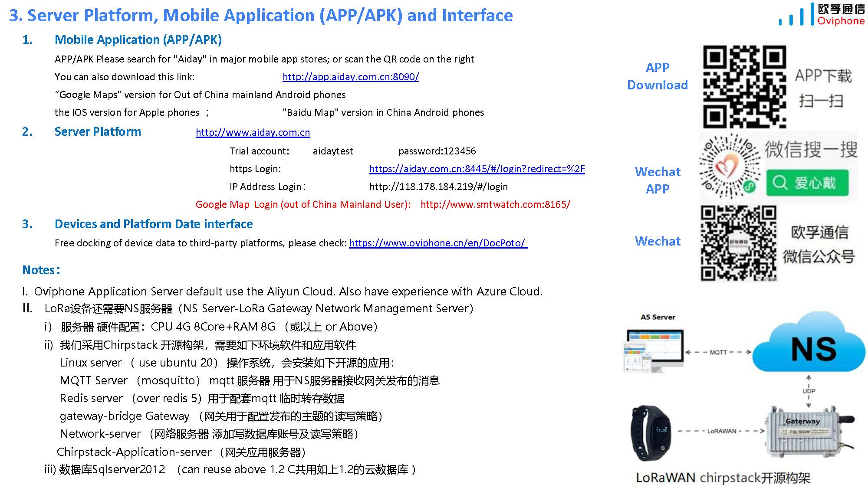Click the APP Download QR code

745,86
